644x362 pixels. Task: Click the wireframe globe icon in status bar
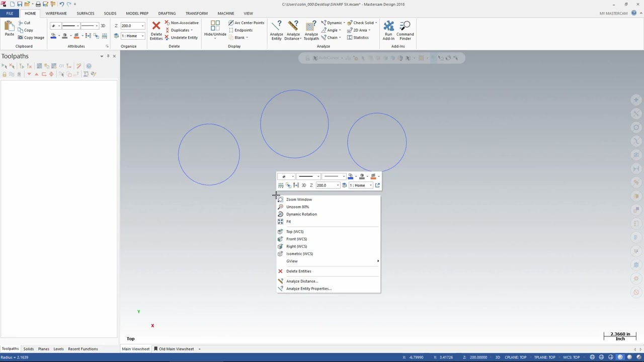592,357
